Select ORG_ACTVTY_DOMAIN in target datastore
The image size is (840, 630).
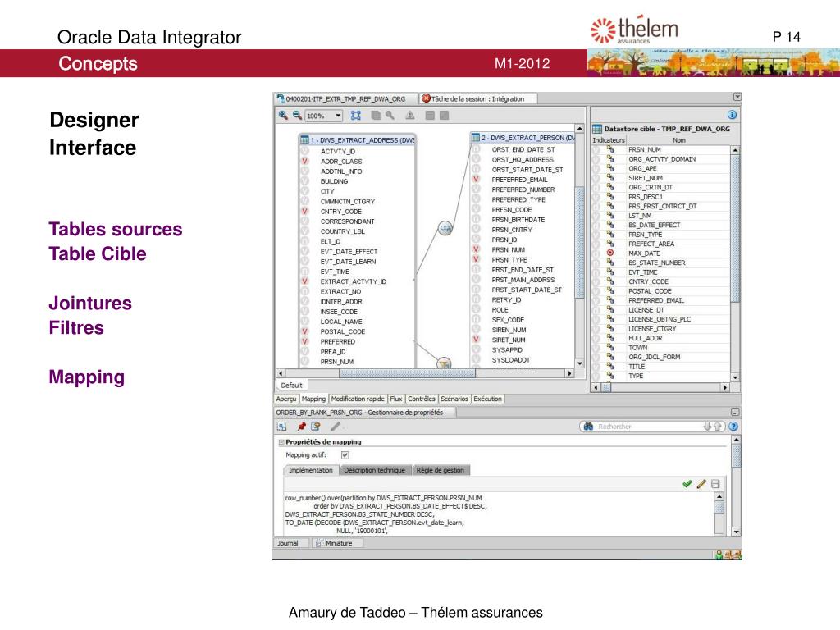coord(661,159)
